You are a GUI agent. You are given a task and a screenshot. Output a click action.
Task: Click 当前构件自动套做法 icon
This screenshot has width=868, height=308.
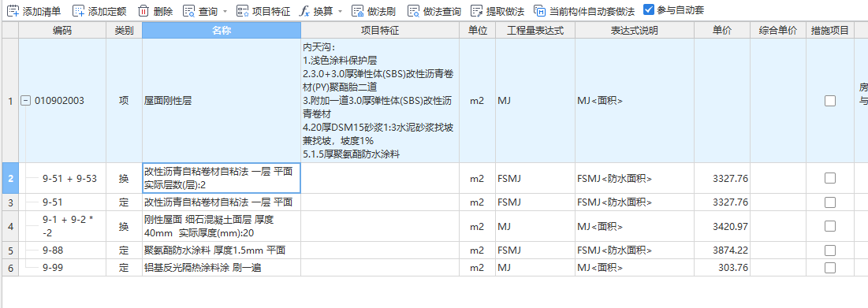tap(540, 10)
